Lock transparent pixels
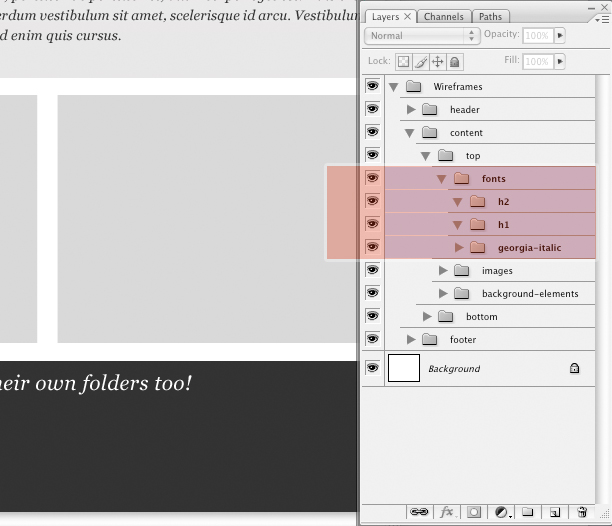The height and width of the screenshot is (526, 612). click(x=404, y=62)
